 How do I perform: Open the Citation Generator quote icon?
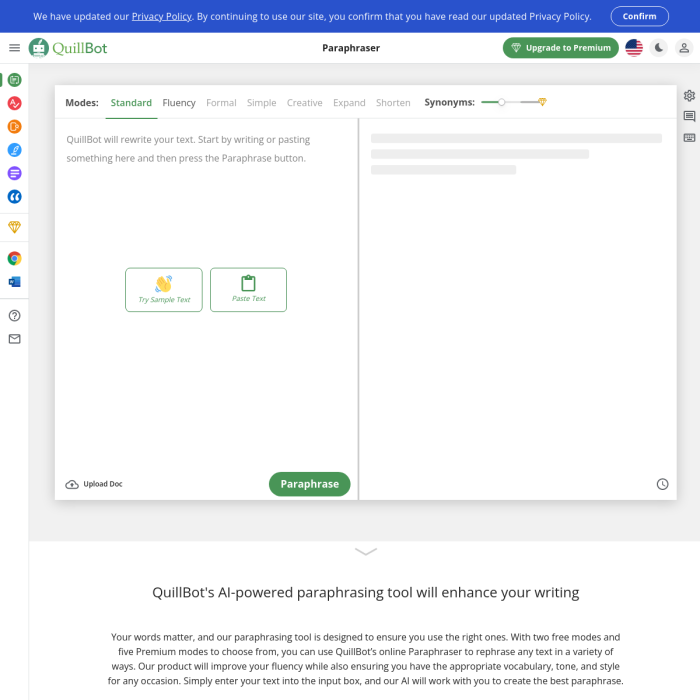tap(14, 197)
